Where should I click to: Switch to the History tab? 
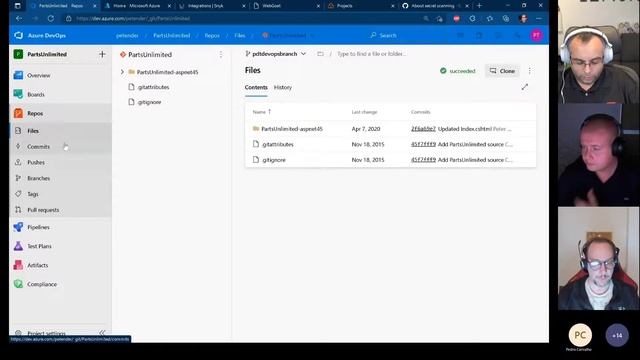[x=283, y=87]
